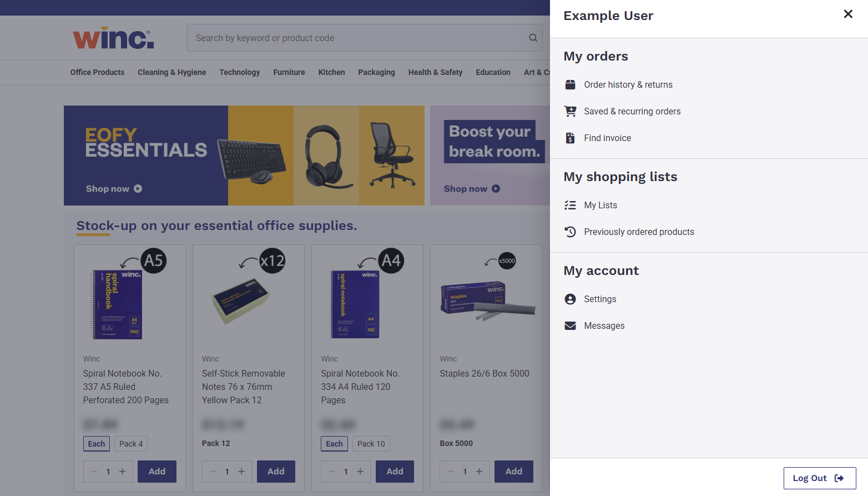Select Each unit for A5 notebook
Viewport: 868px width, 496px height.
pos(97,444)
